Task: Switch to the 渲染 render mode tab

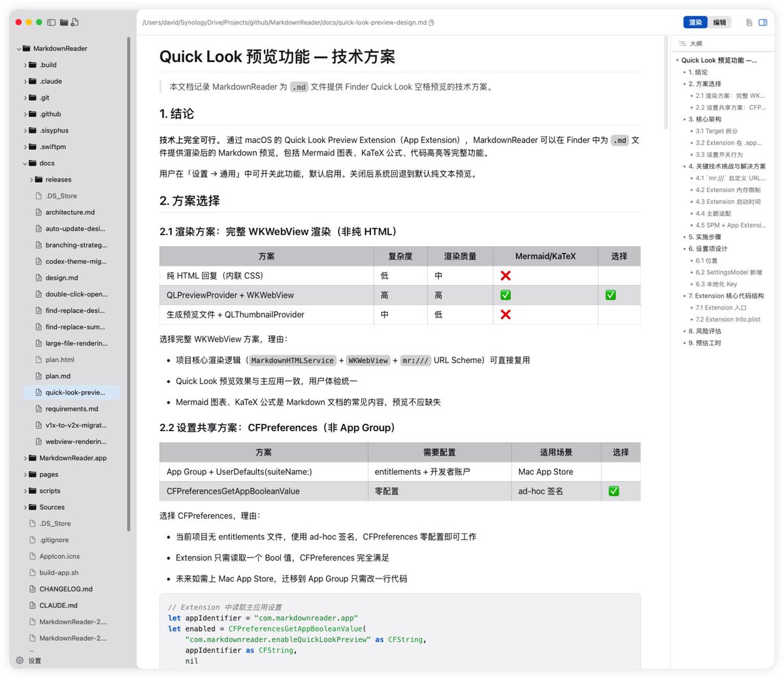Action: (x=695, y=22)
